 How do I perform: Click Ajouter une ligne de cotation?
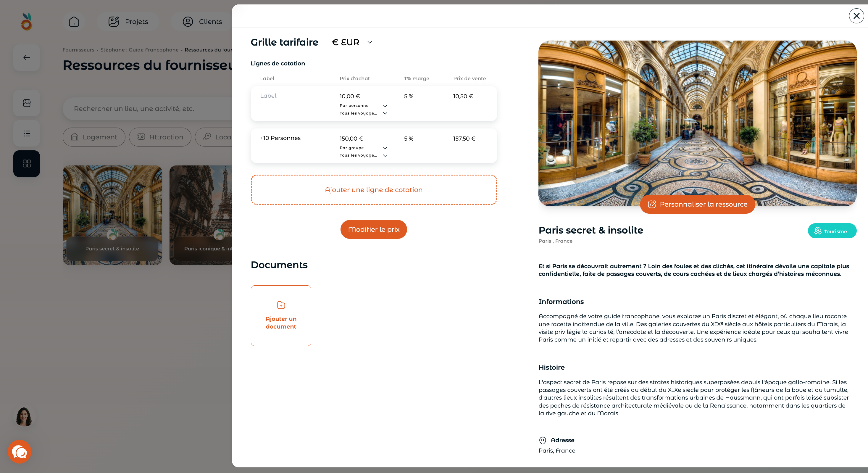tap(374, 190)
